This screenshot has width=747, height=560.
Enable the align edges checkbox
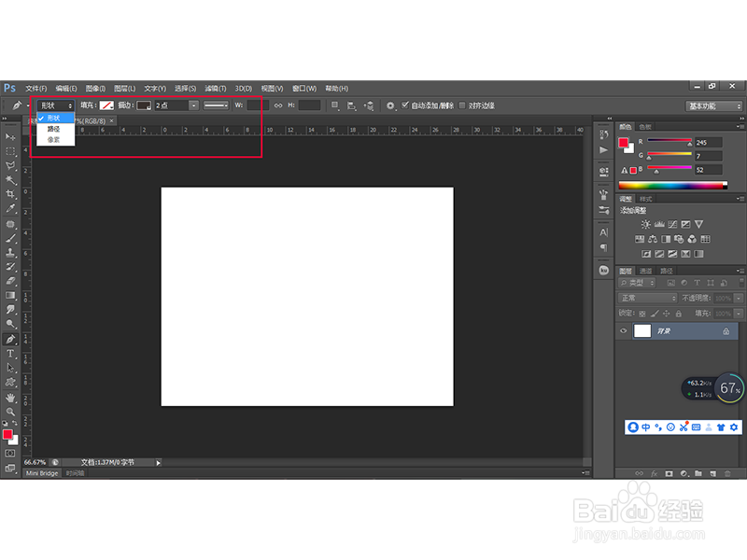pyautogui.click(x=461, y=105)
